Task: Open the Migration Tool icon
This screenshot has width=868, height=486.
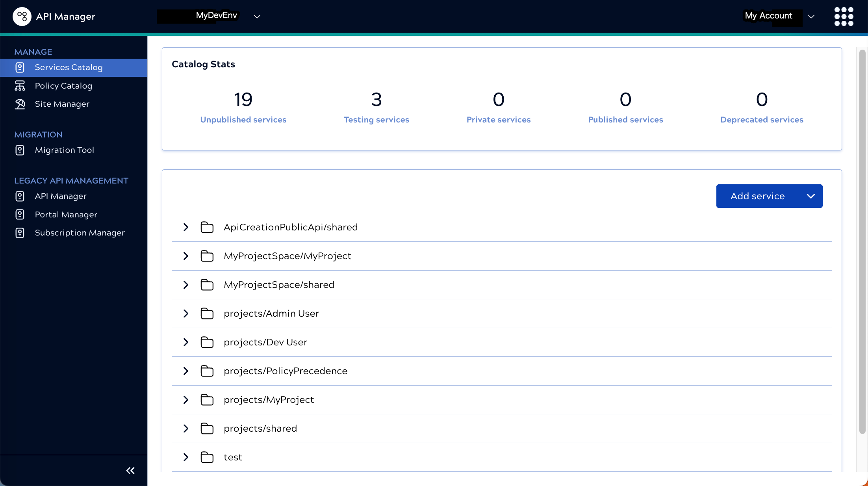Action: pos(20,150)
